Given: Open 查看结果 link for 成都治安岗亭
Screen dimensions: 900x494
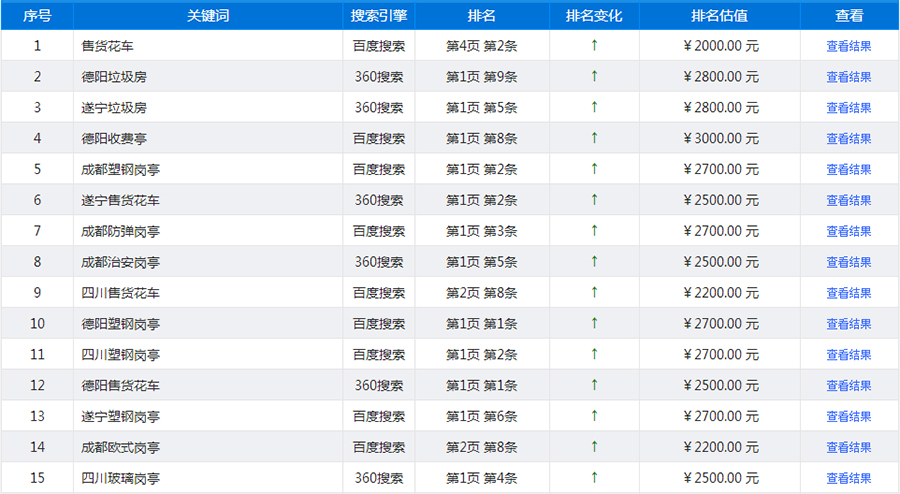Looking at the screenshot, I should tap(848, 263).
